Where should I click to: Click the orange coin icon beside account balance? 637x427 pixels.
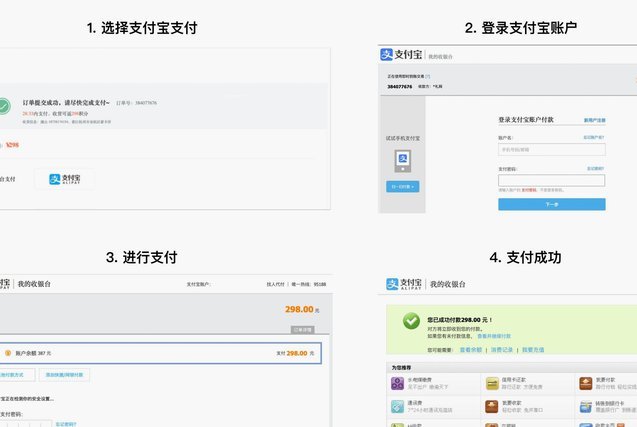pyautogui.click(x=8, y=353)
